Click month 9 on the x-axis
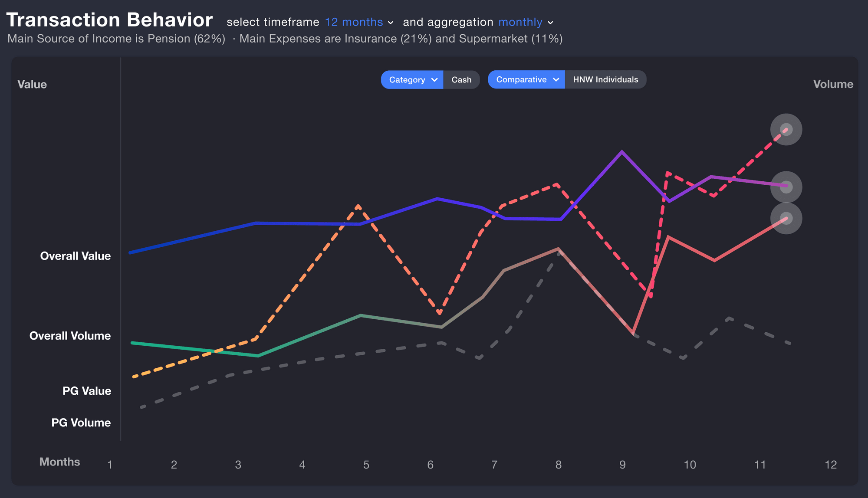This screenshot has width=868, height=498. pos(622,465)
